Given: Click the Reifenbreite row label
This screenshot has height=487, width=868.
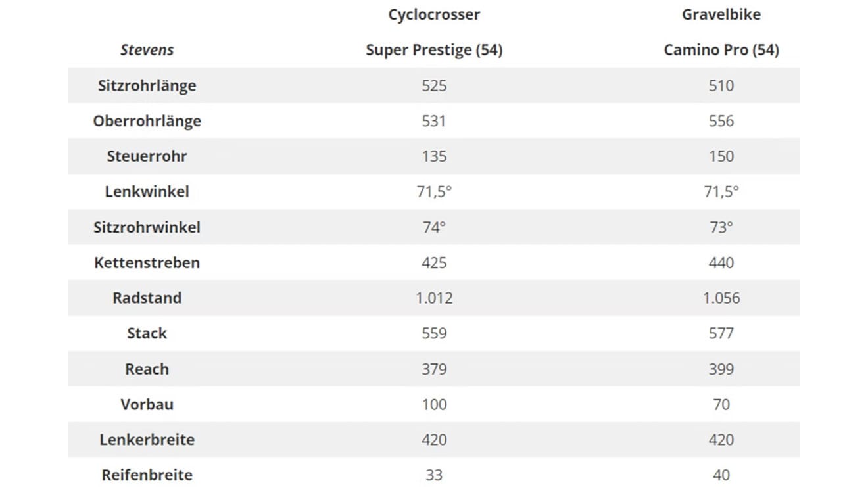Looking at the screenshot, I should point(147,475).
